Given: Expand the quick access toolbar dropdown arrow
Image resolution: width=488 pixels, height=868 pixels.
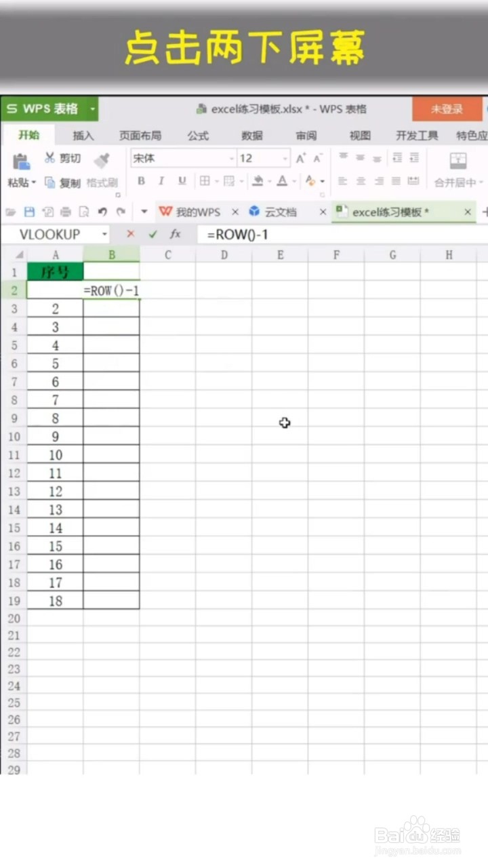Looking at the screenshot, I should pyautogui.click(x=144, y=212).
